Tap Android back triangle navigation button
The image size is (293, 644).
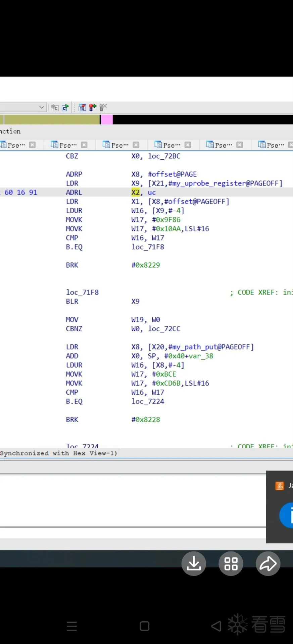[216, 626]
